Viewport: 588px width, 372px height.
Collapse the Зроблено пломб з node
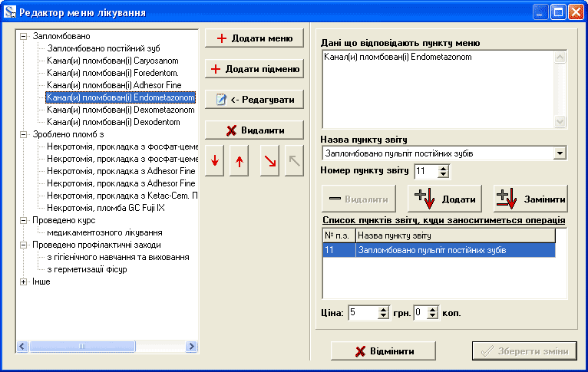[23, 134]
